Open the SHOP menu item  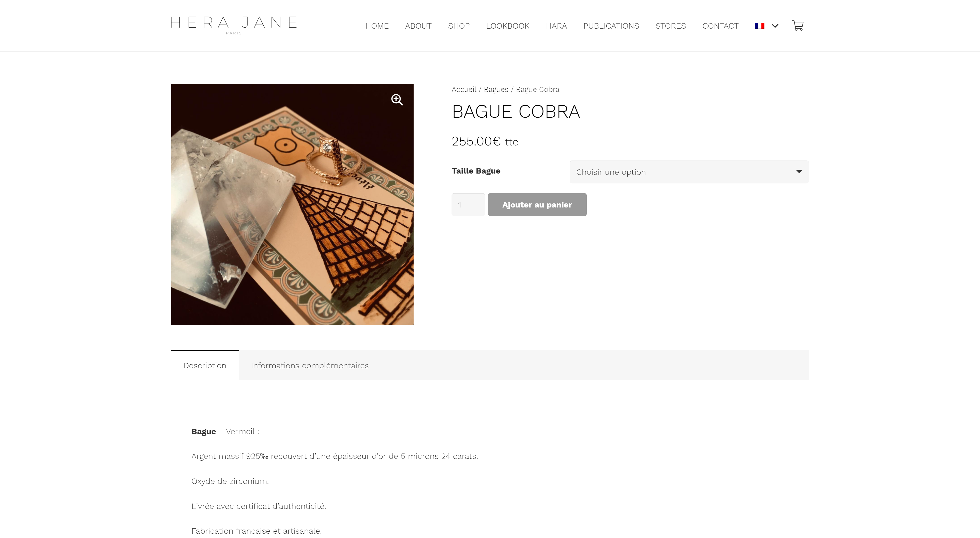458,26
